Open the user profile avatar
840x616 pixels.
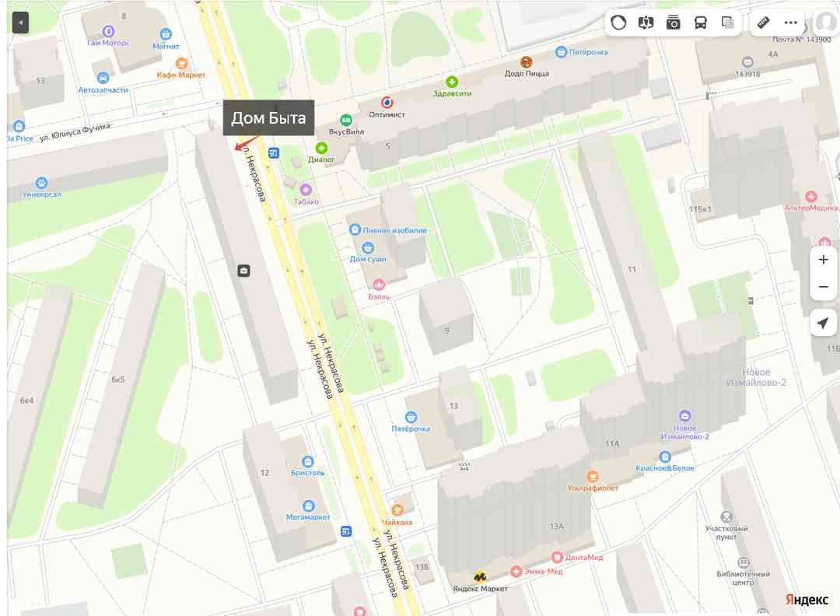click(825, 23)
